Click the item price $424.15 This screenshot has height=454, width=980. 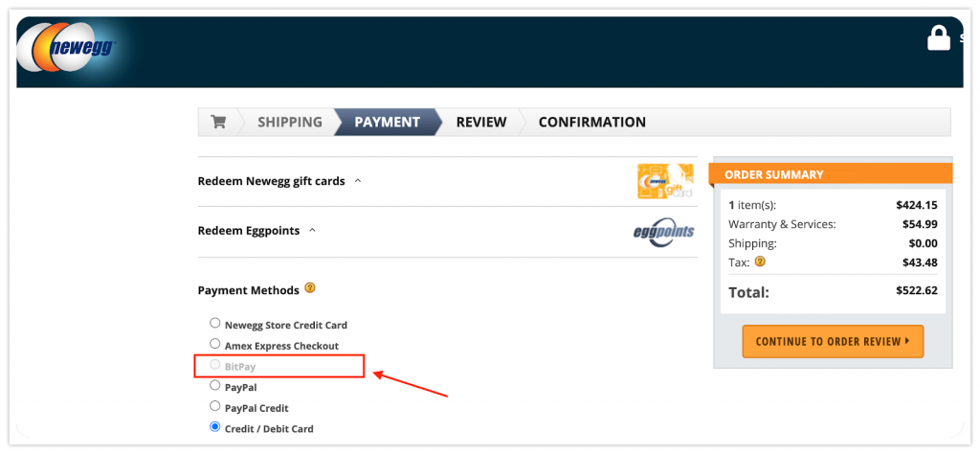(x=916, y=205)
